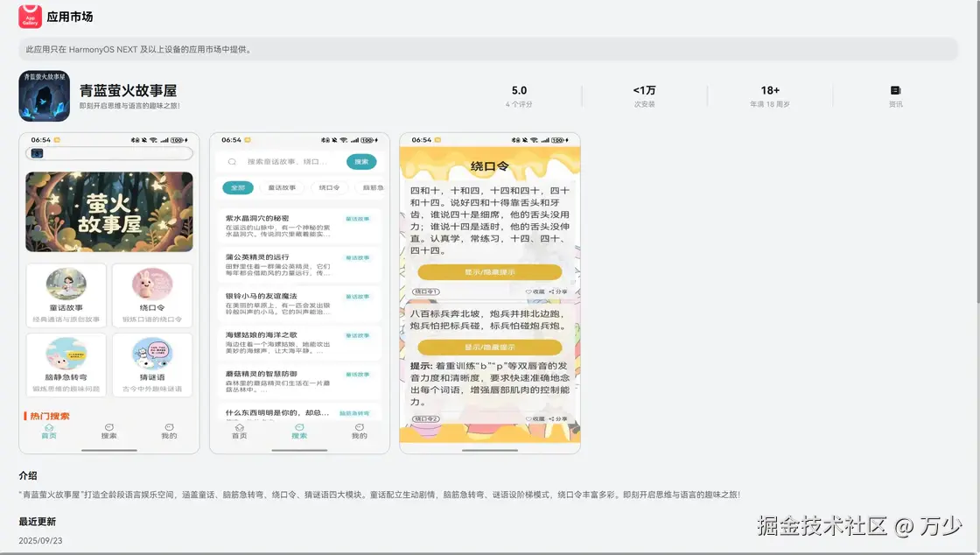The image size is (980, 555).
Task: Open riddle 什么东西明明是你的
Action: pos(299,412)
